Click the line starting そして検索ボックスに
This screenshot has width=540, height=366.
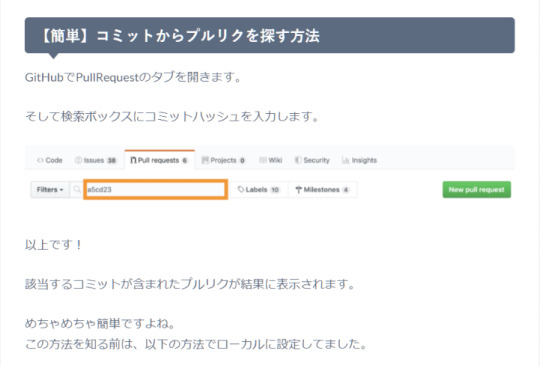[x=172, y=116]
